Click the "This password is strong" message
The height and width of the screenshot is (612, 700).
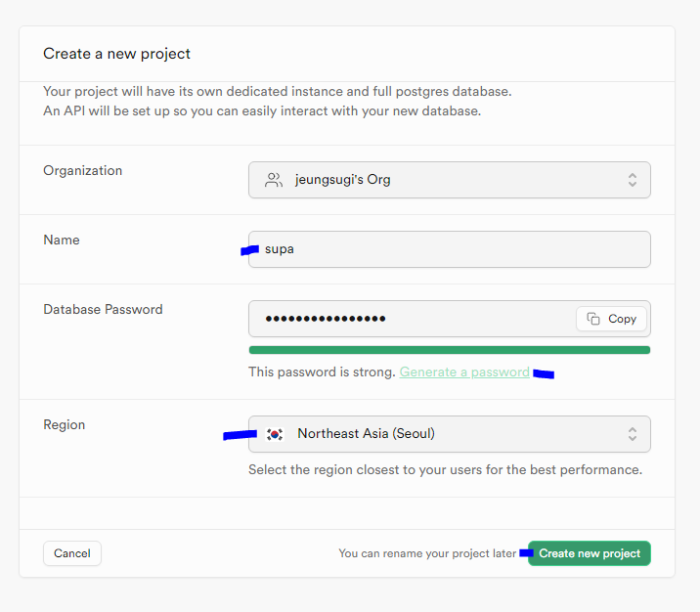coord(322,372)
